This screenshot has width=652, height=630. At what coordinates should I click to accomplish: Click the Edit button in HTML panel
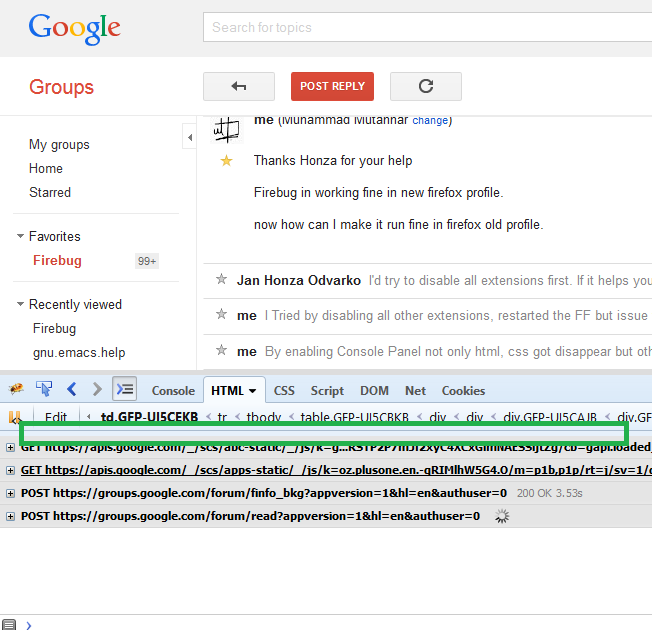pyautogui.click(x=56, y=417)
